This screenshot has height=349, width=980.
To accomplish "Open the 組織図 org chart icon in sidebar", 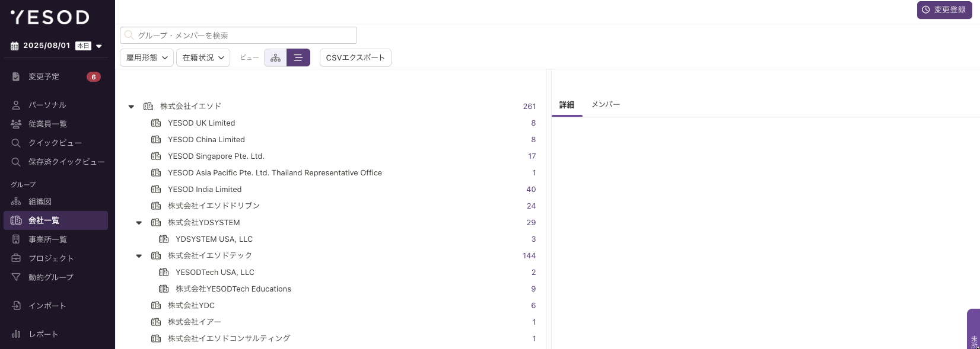I will point(16,201).
